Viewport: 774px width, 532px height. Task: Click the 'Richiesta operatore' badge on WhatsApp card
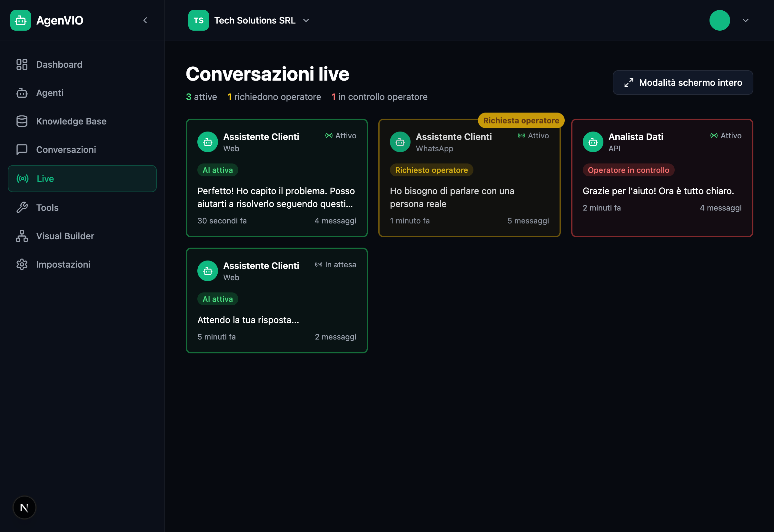(x=521, y=120)
